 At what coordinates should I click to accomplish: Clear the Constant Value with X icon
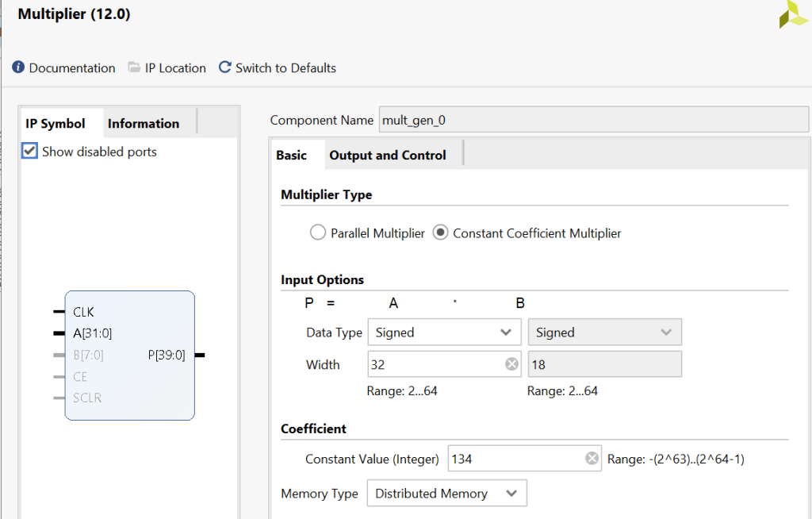pyautogui.click(x=592, y=459)
